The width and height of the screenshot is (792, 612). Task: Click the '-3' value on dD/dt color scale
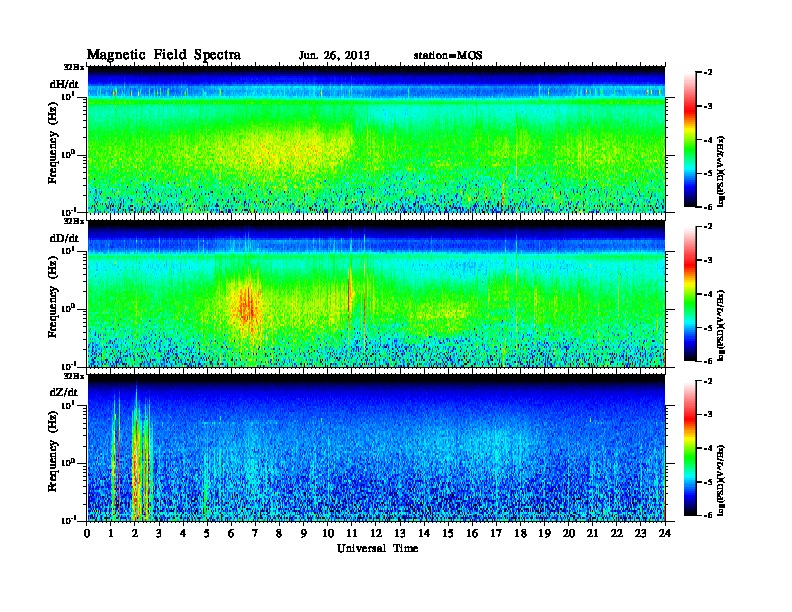click(x=708, y=260)
